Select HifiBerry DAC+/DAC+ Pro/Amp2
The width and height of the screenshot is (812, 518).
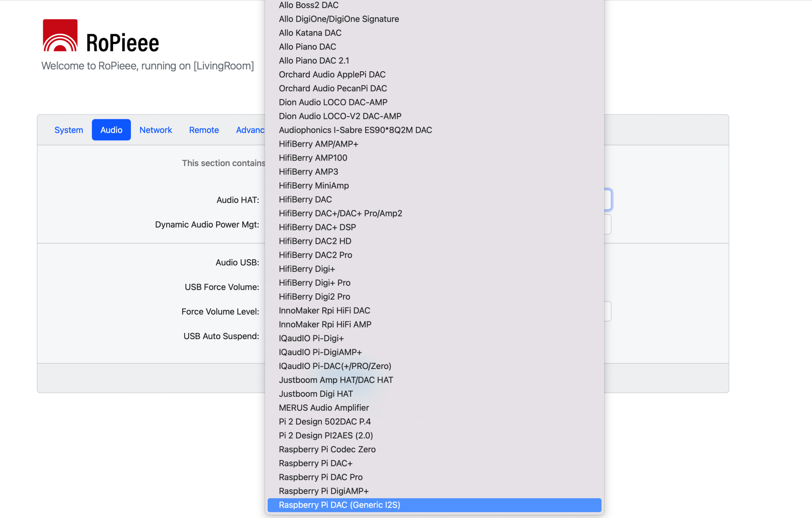[435, 213]
